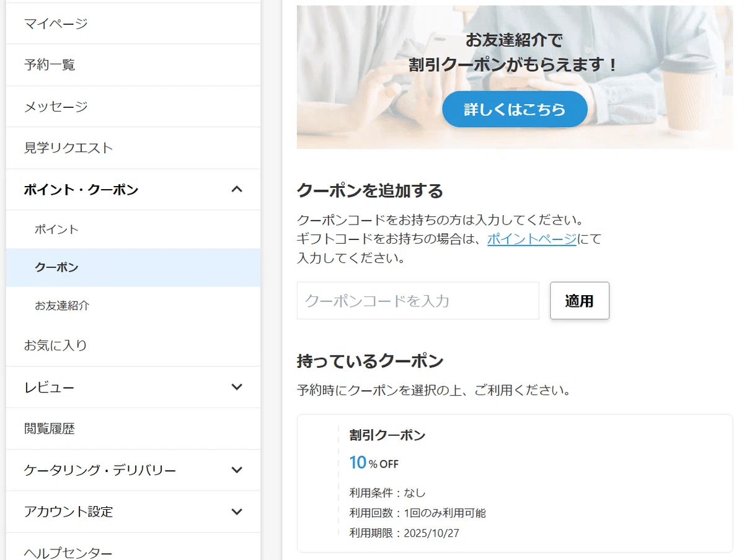
Task: Expand the ケータリング・デリバリー chevron
Action: pyautogui.click(x=236, y=470)
